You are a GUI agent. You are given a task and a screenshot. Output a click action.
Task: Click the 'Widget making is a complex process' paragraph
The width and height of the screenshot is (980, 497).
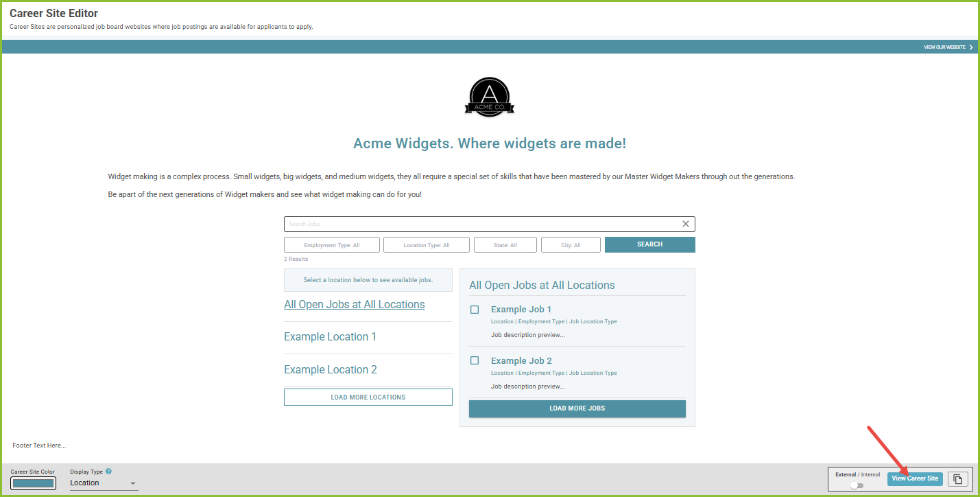coord(451,176)
